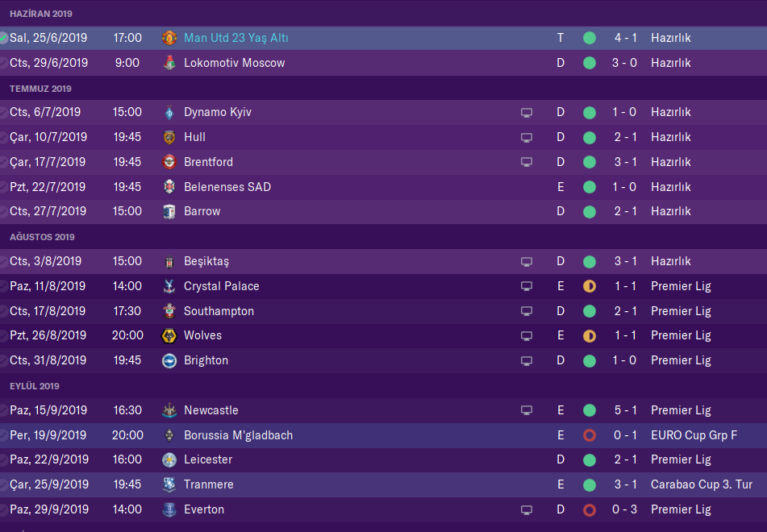Open the Tranmere team page link
Screen dimensions: 767x532
point(208,484)
